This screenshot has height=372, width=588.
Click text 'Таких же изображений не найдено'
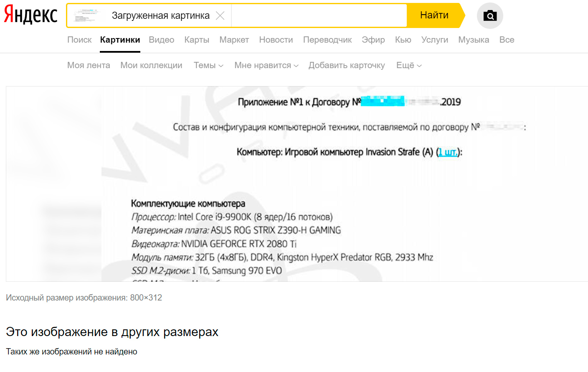(x=71, y=352)
